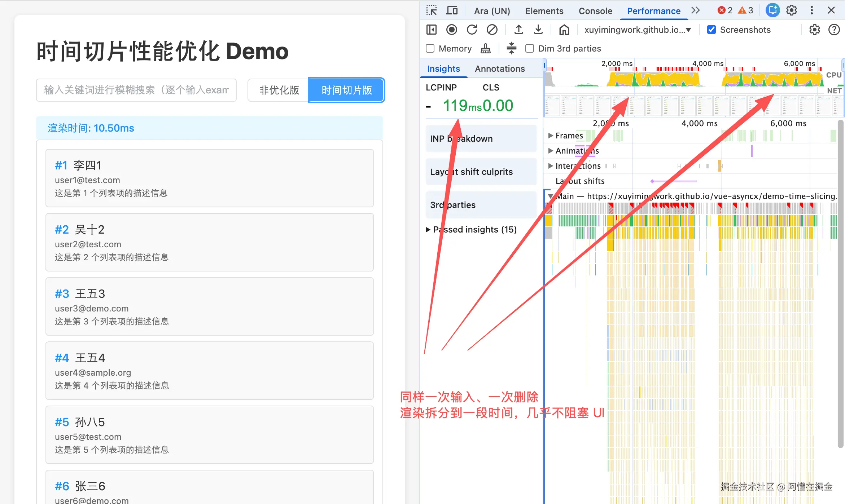Enable Dim 3rd parties checkbox
The width and height of the screenshot is (845, 504).
(530, 48)
